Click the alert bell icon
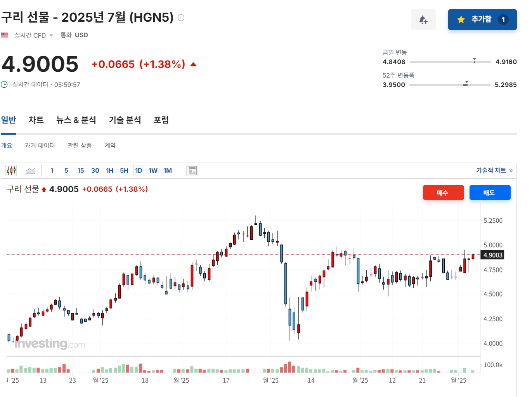Viewport: 532px width, 397px height. (423, 19)
